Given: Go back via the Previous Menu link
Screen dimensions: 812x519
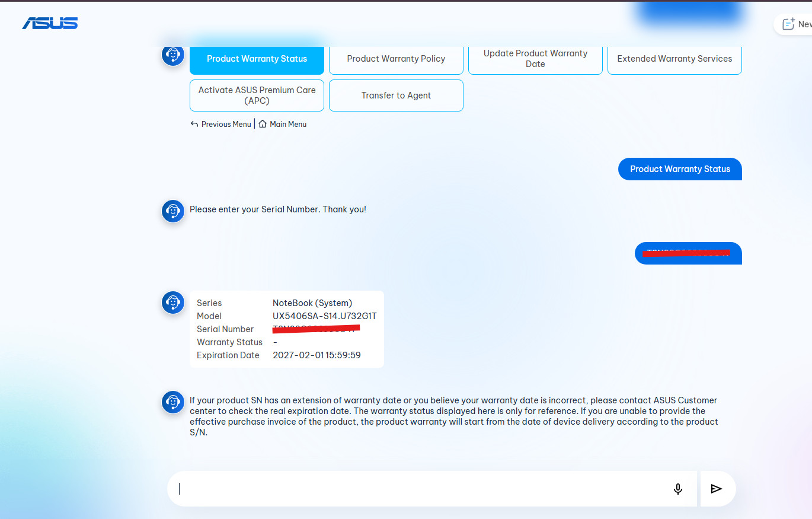Looking at the screenshot, I should click(x=220, y=124).
